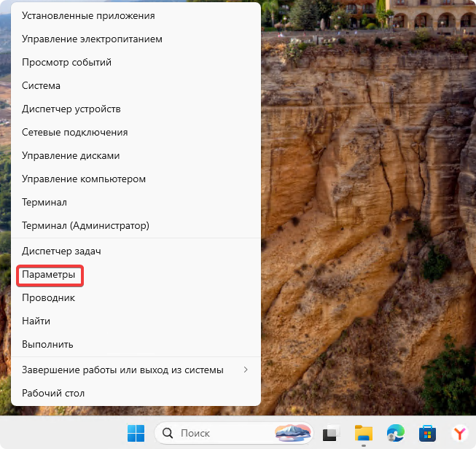
Task: Click the search highlight image in the search box
Action: [293, 433]
